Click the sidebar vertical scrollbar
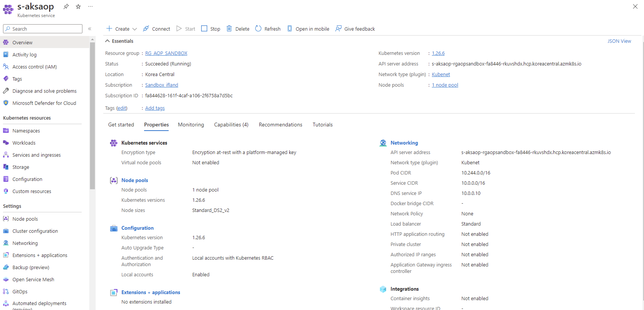The image size is (644, 310). [x=92, y=116]
